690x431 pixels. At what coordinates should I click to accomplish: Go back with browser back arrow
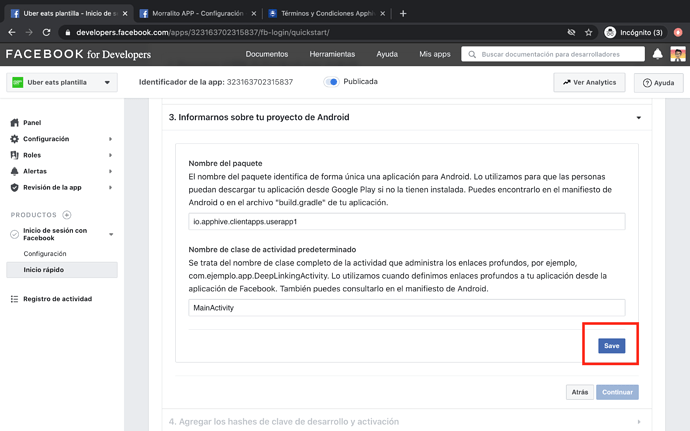[12, 32]
